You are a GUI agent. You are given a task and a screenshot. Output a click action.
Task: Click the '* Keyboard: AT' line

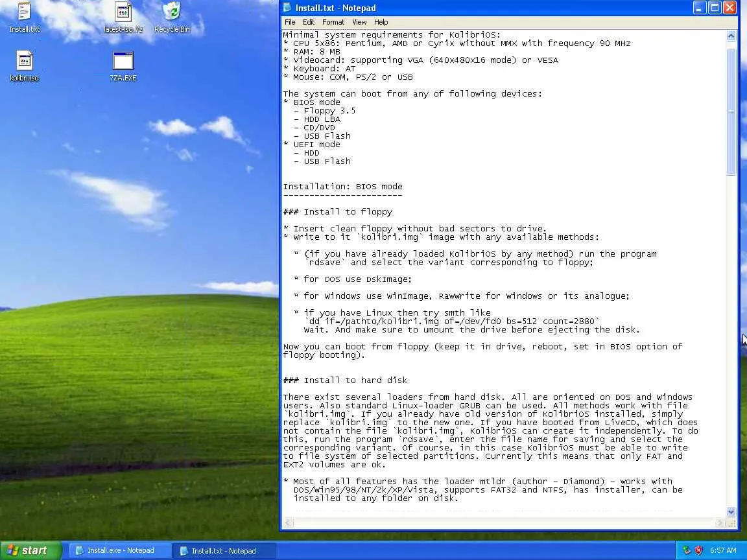(320, 69)
